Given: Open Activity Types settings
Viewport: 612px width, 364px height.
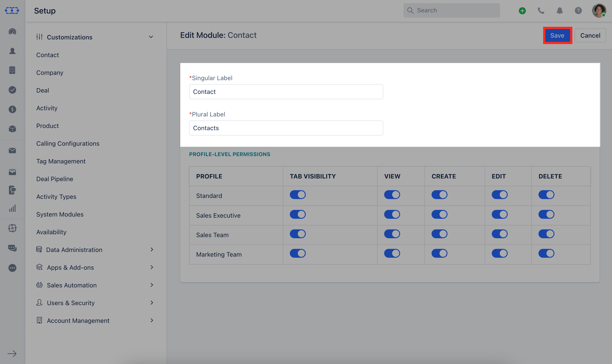Looking at the screenshot, I should coord(56,197).
